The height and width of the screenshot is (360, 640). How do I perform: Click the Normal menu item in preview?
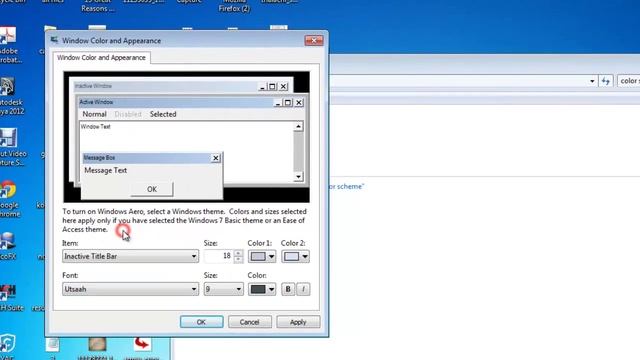(x=94, y=114)
